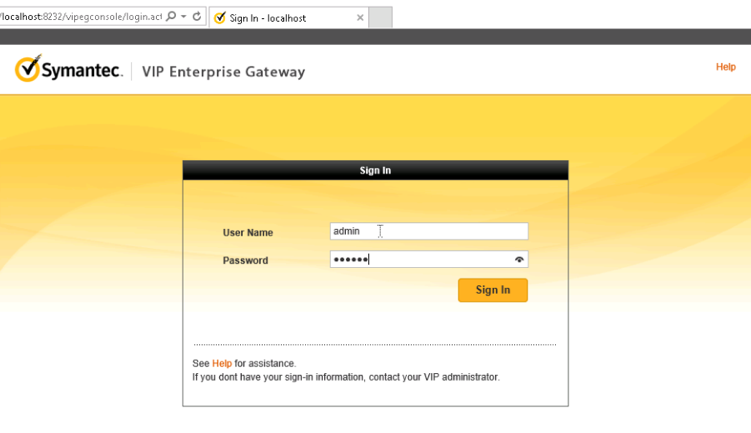The image size is (751, 433).
Task: Click the tab's Symantec favicon
Action: tap(220, 18)
